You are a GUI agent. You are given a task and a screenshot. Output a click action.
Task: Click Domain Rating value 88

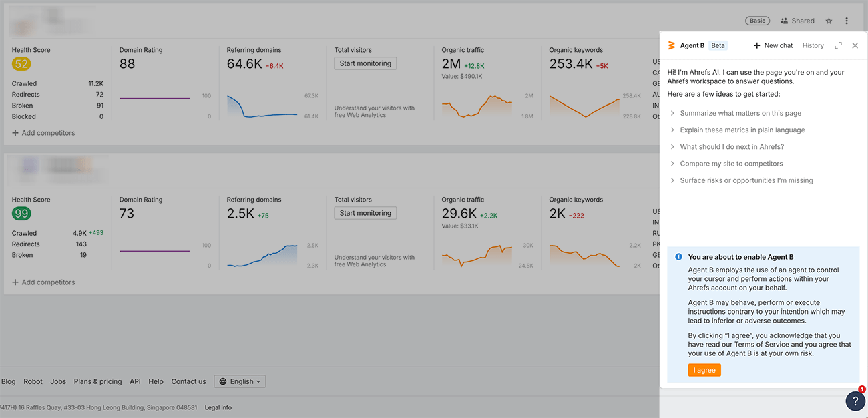pyautogui.click(x=127, y=64)
